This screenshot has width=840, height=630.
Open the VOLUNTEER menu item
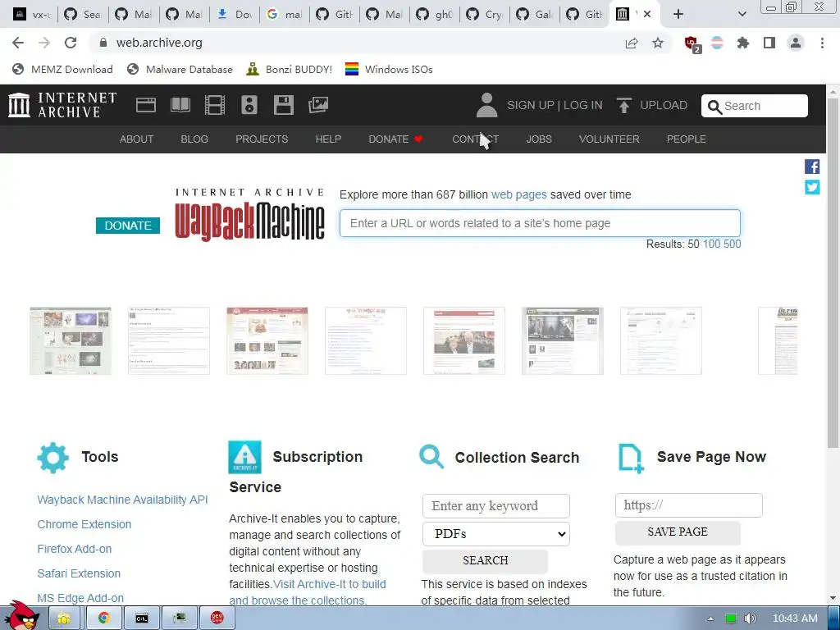[609, 139]
